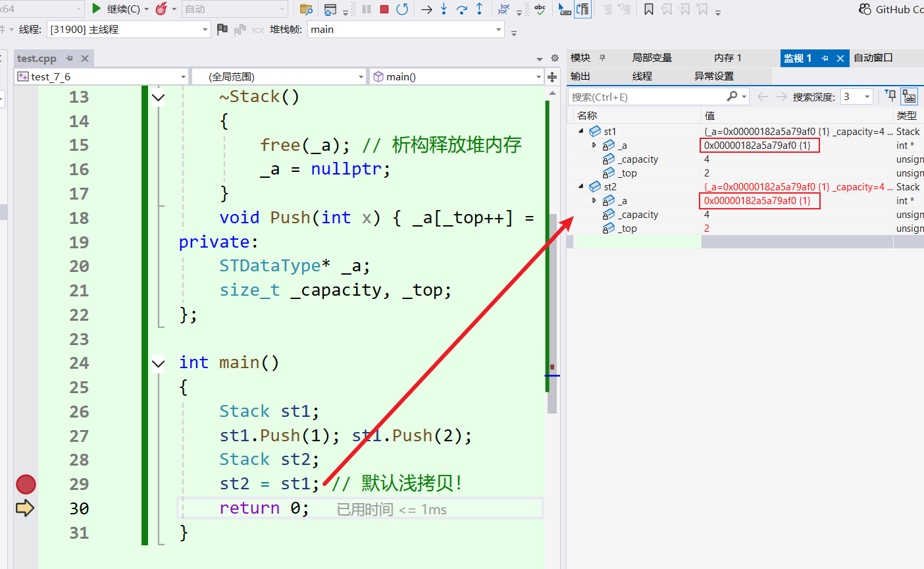Click the Hot Reload flame icon
This screenshot has height=569, width=924.
(x=161, y=9)
